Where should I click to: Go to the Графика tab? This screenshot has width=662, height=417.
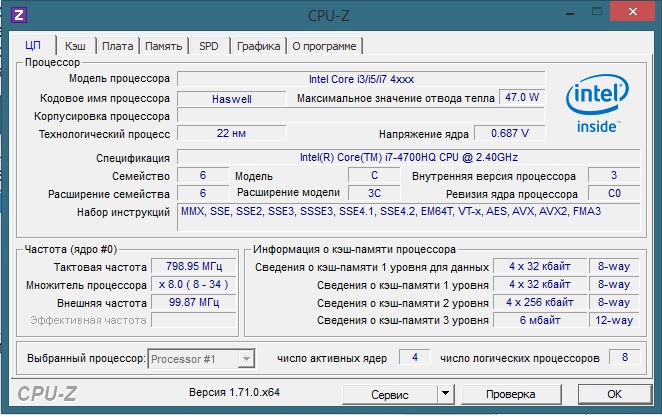258,46
